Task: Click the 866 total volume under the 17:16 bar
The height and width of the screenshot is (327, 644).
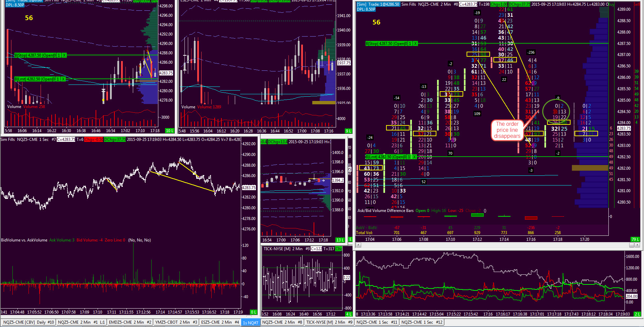Action: click(531, 233)
